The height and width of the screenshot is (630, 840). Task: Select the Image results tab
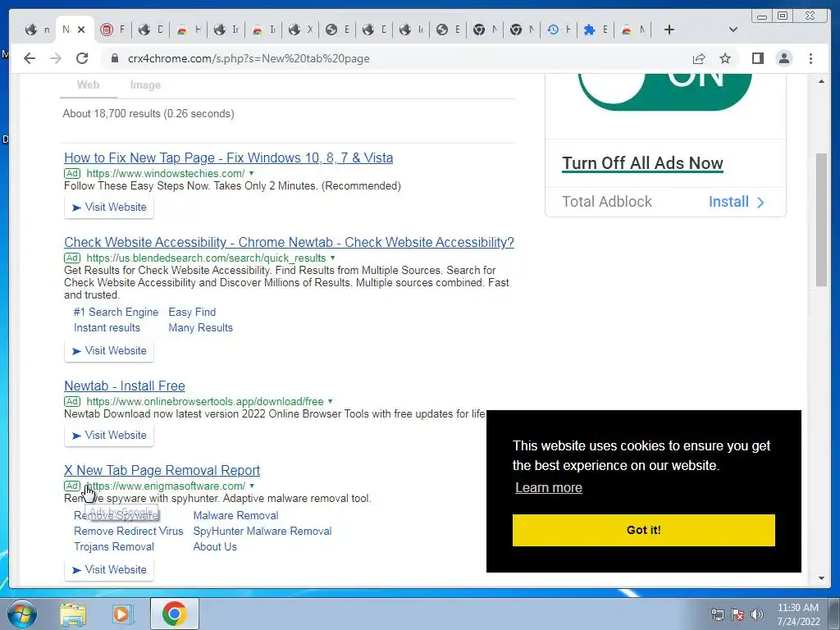pos(145,84)
